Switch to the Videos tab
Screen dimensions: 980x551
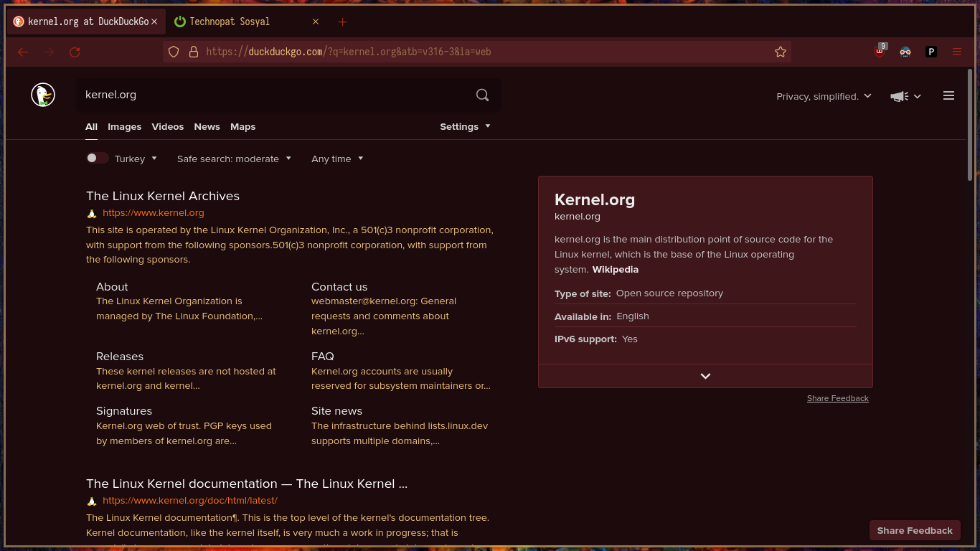(x=168, y=126)
